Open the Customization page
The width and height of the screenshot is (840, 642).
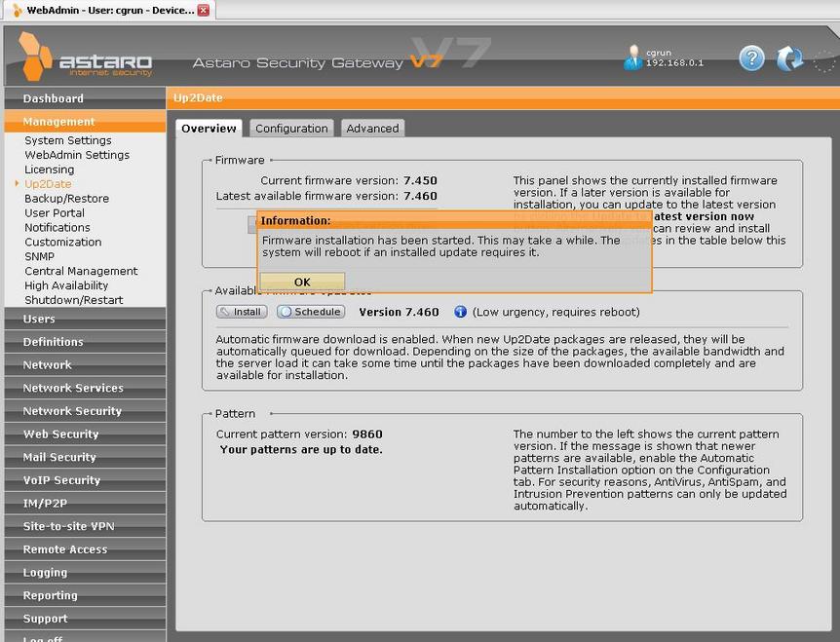[63, 242]
